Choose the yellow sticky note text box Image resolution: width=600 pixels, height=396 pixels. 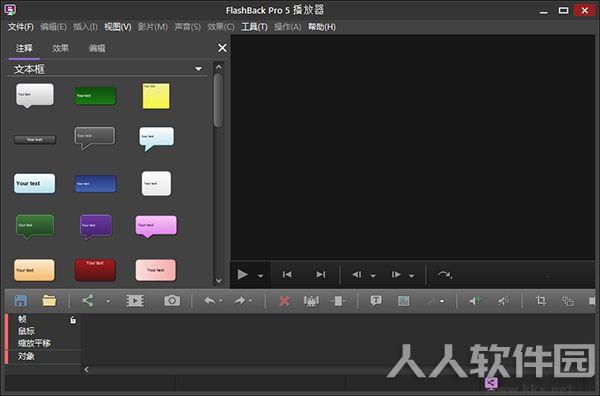click(156, 96)
